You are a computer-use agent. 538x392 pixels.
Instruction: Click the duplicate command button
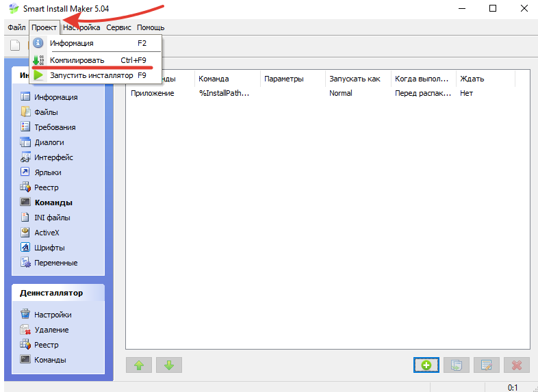457,365
